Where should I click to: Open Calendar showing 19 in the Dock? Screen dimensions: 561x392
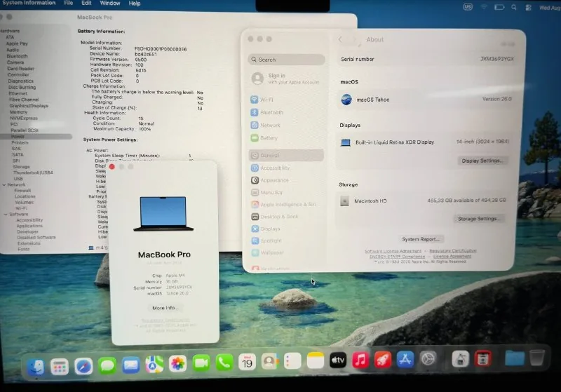pyautogui.click(x=248, y=363)
